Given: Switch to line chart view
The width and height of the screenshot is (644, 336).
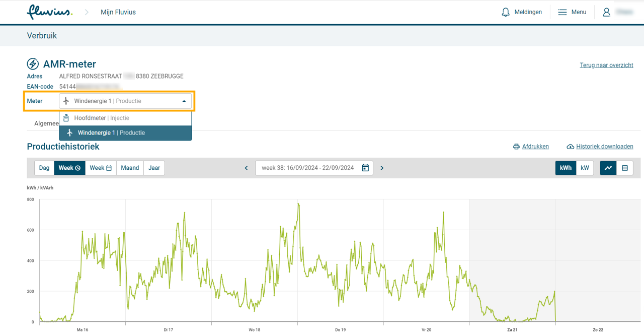Looking at the screenshot, I should [608, 168].
